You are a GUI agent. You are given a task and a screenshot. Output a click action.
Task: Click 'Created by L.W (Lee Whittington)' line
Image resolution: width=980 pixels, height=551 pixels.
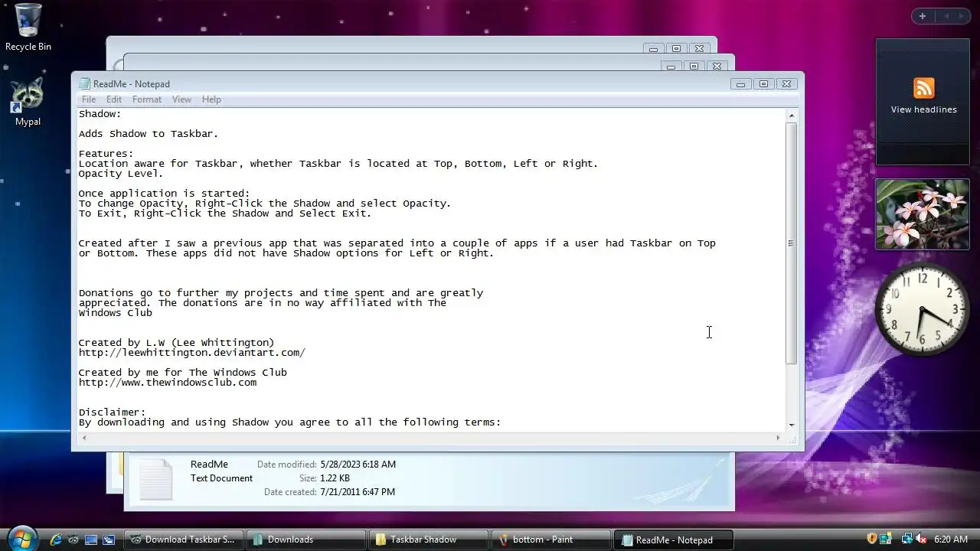click(x=176, y=343)
